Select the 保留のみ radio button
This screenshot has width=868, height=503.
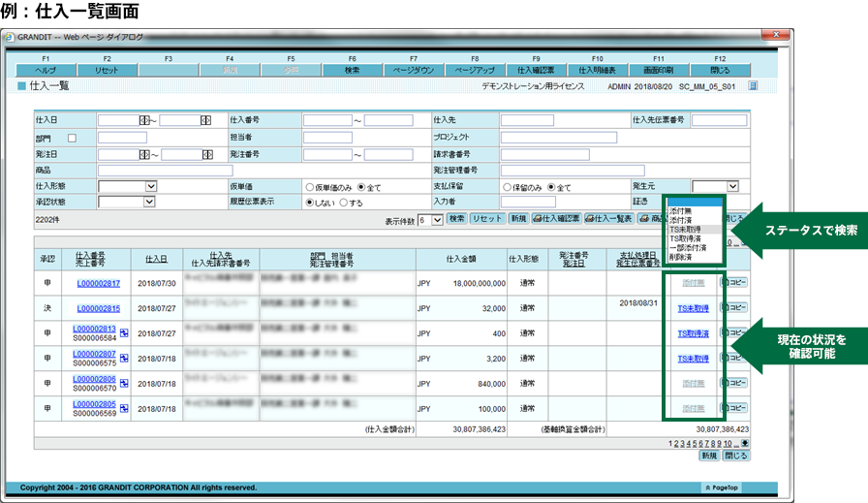507,187
